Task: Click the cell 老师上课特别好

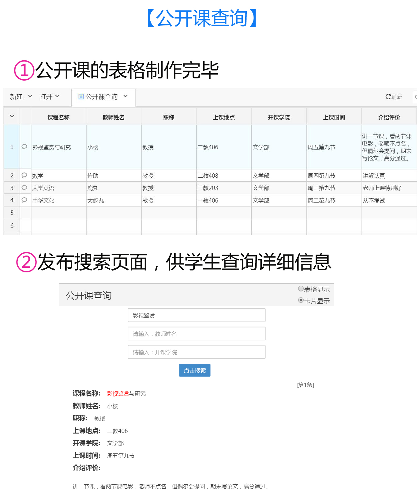Action: pos(389,188)
